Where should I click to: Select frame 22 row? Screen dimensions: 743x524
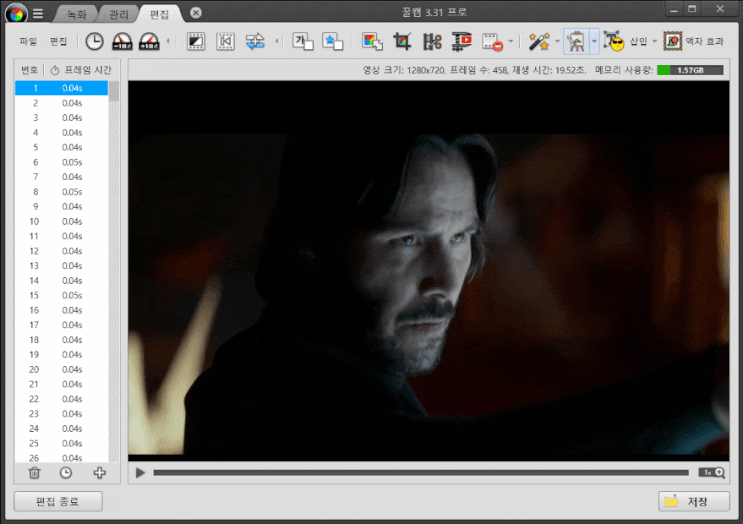coord(62,399)
